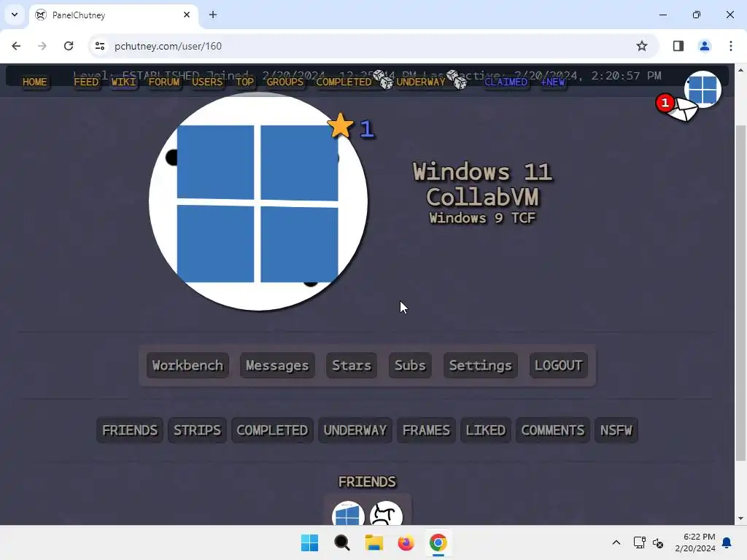Open the cat drawing friend avatar
The image size is (747, 560).
tap(387, 514)
